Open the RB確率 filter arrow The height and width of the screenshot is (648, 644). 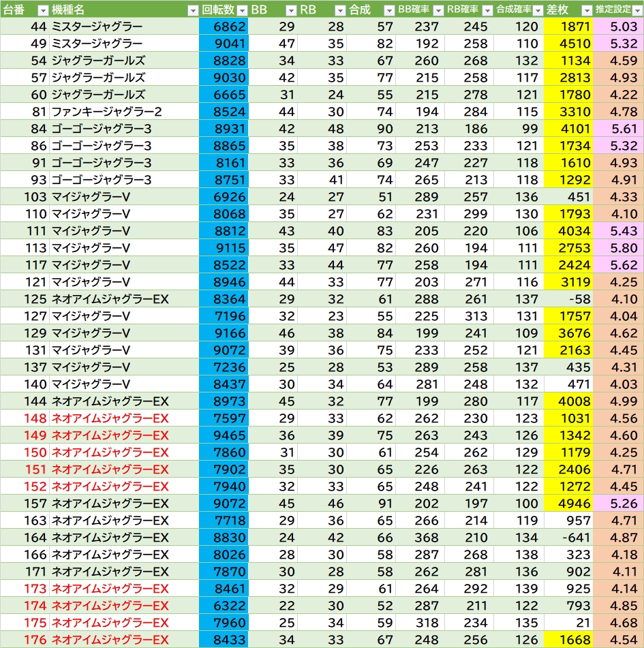coord(487,10)
